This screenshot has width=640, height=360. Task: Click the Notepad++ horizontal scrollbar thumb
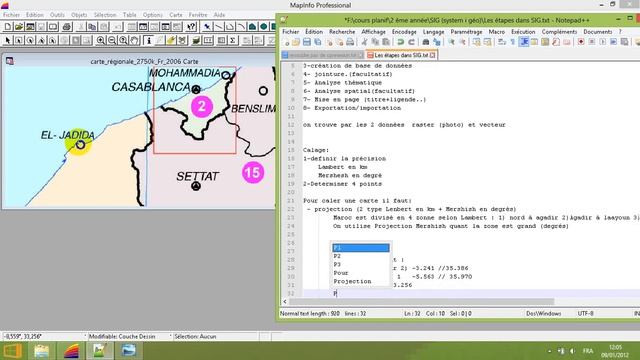tap(421, 302)
